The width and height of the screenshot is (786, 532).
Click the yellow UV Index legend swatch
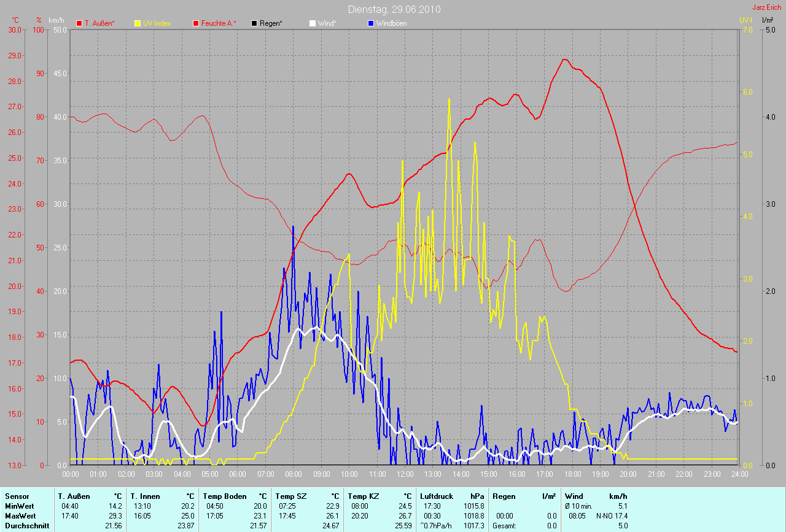click(137, 23)
